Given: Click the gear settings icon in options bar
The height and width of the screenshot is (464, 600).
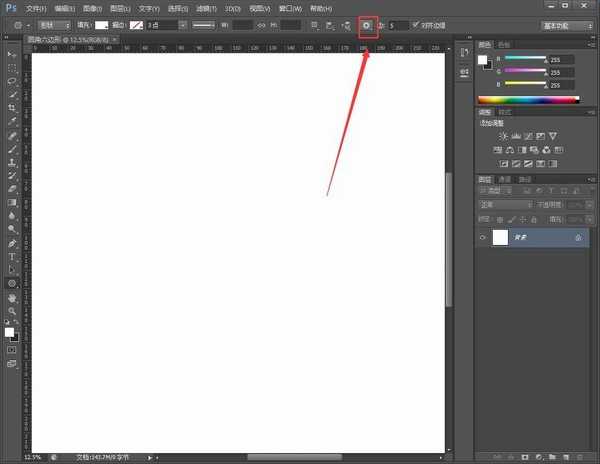Looking at the screenshot, I should 367,25.
